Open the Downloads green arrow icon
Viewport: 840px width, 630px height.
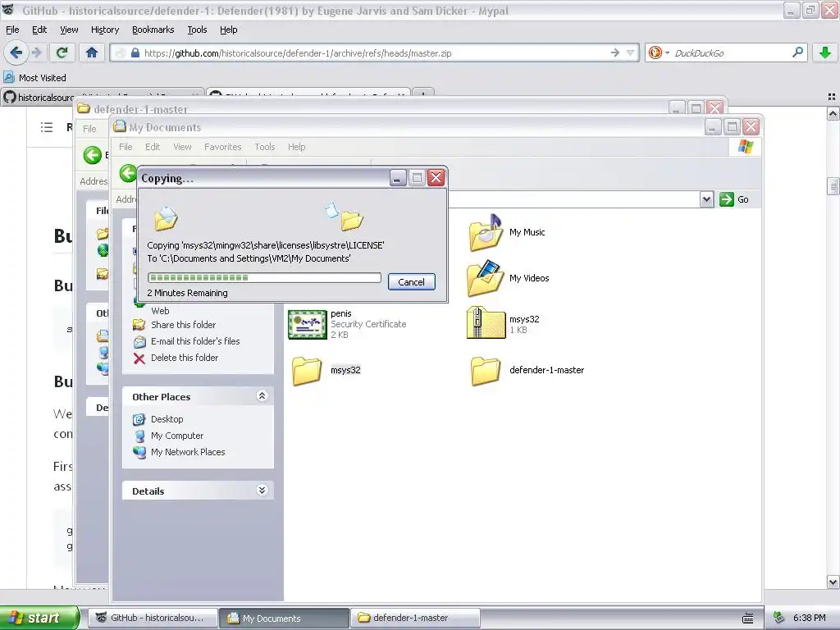click(x=825, y=52)
